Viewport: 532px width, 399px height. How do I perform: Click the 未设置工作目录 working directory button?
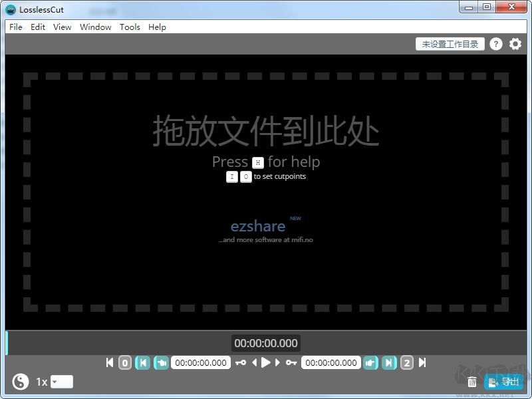450,43
